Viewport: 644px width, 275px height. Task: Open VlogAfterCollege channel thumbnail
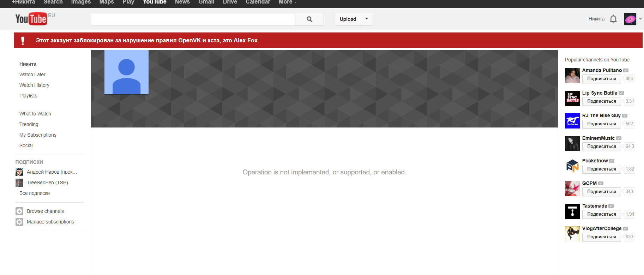pos(572,234)
